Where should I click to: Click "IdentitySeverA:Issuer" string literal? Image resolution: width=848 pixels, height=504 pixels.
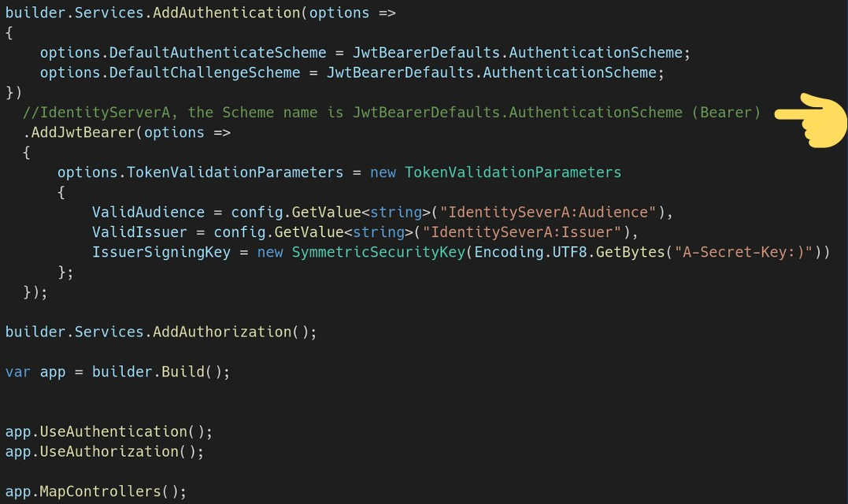point(522,232)
